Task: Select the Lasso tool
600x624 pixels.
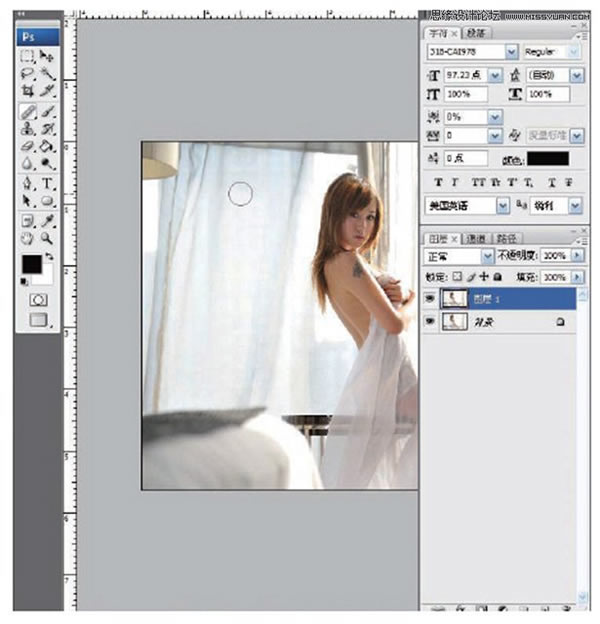Action: [27, 74]
